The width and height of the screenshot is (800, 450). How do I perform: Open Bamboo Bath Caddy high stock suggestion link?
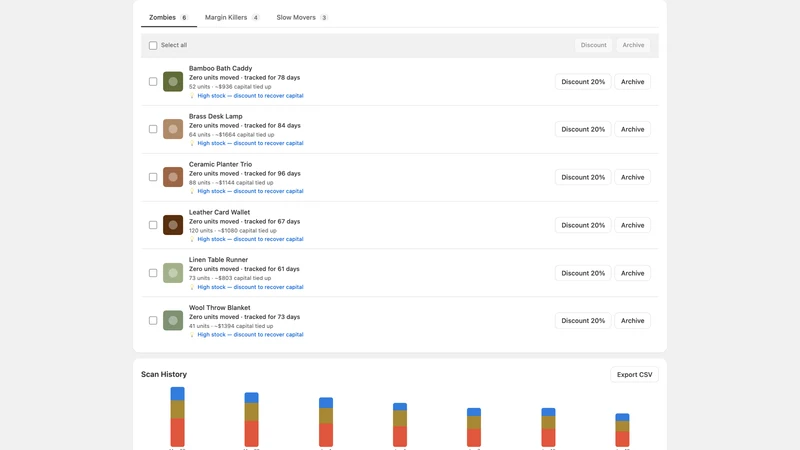[251, 95]
